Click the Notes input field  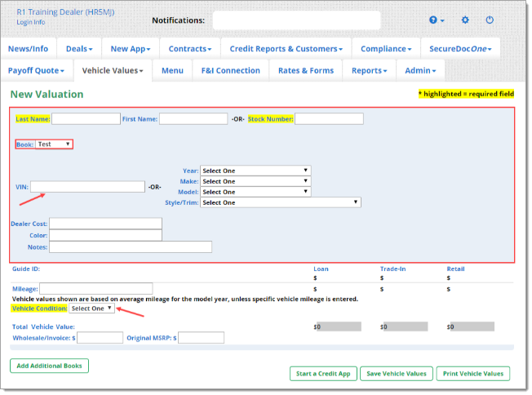[131, 247]
